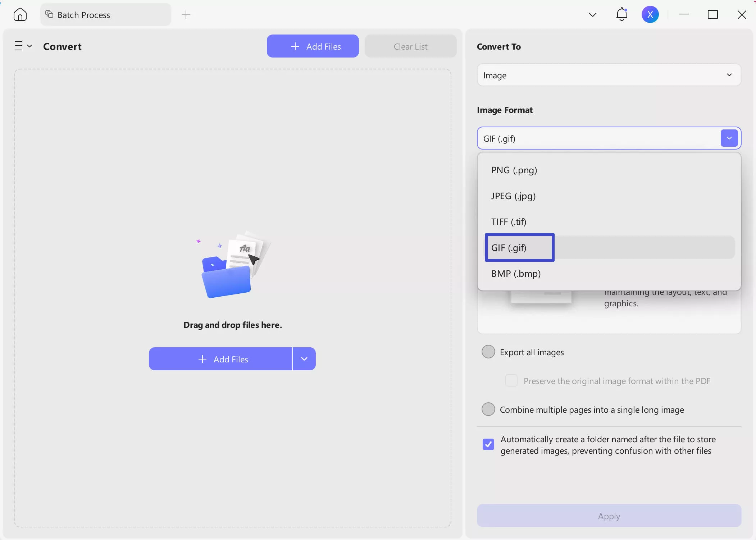Viewport: 756px width, 540px height.
Task: Expand the title bar down chevron
Action: pos(592,15)
